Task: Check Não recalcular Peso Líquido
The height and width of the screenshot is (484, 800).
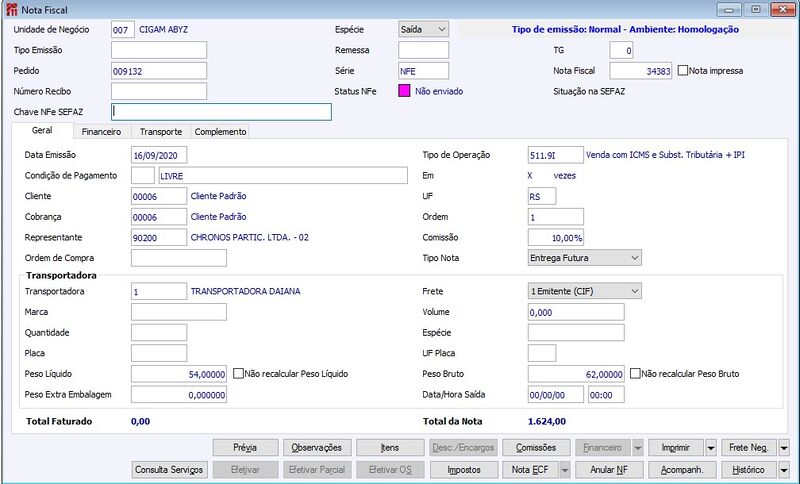Action: pos(238,374)
